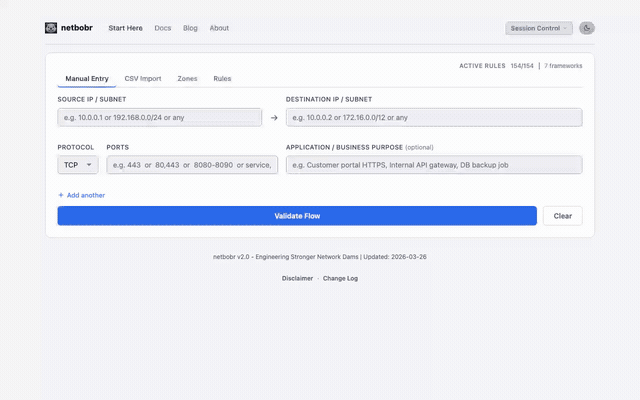Open the Protocol TCP dropdown
The height and width of the screenshot is (400, 640).
[78, 165]
